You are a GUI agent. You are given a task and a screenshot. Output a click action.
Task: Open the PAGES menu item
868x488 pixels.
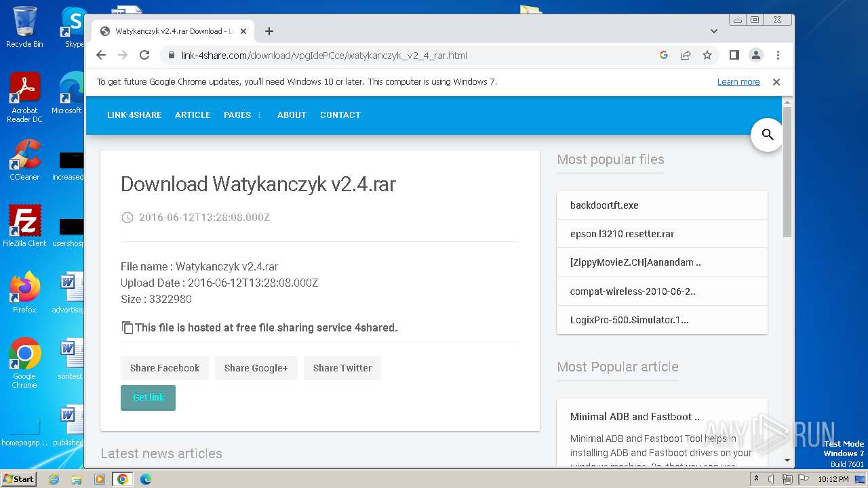pyautogui.click(x=237, y=115)
